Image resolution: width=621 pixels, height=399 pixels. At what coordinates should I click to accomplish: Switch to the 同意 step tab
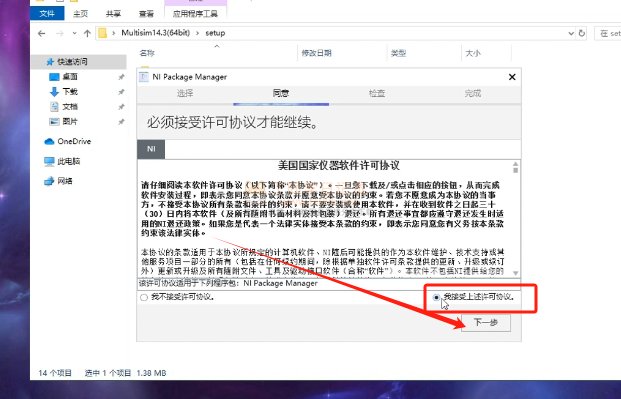pos(281,94)
